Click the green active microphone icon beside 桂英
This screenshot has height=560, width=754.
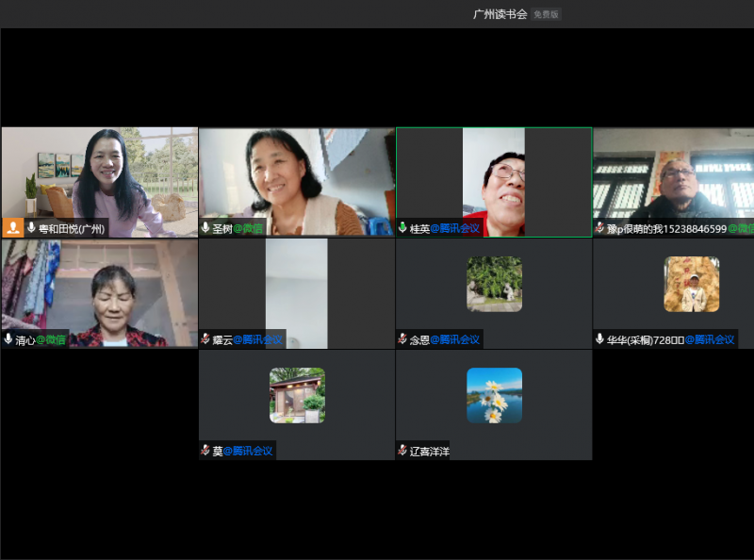click(x=402, y=228)
